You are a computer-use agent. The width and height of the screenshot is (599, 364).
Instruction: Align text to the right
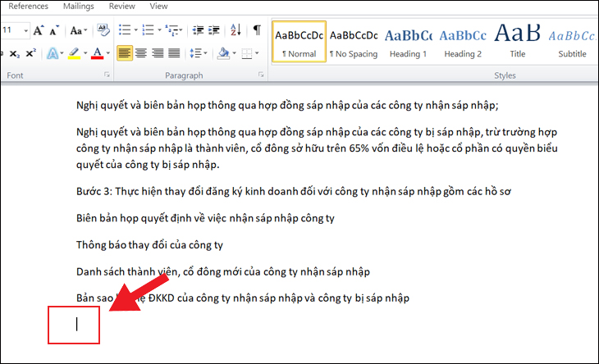(158, 54)
